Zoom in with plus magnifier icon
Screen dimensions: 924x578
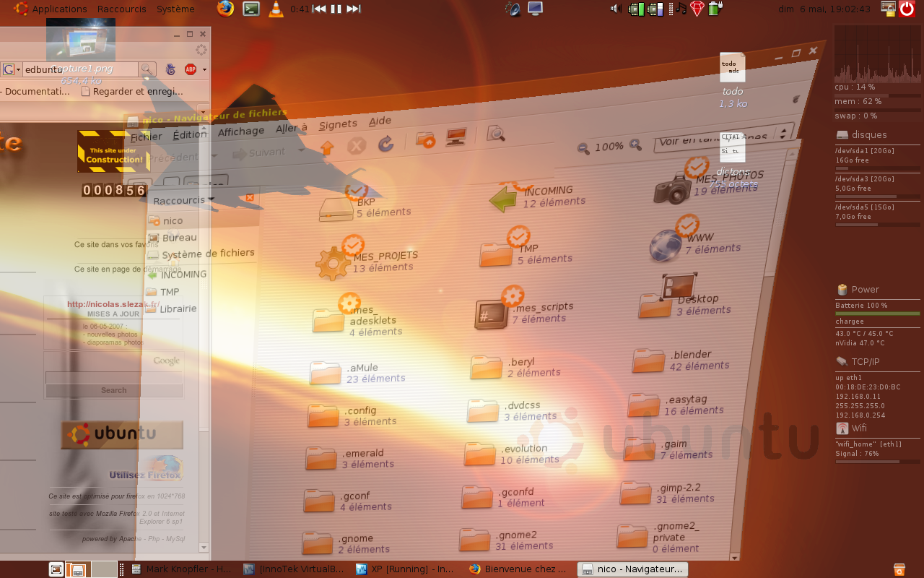(635, 144)
